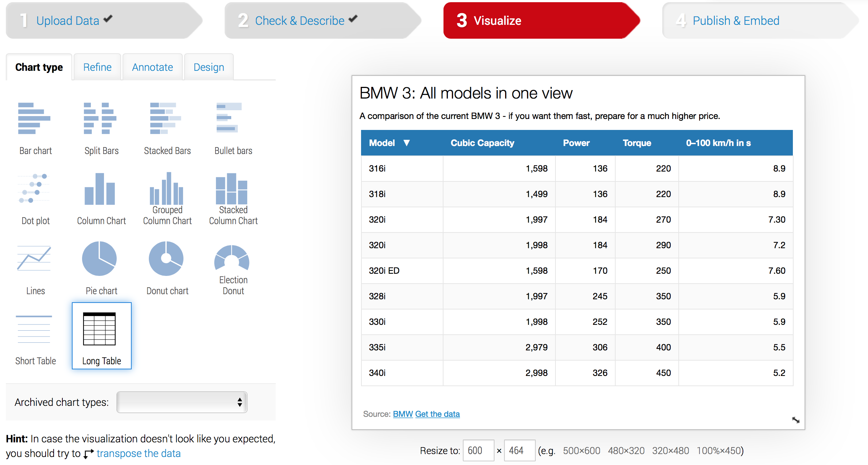Pick the Stacked Bars chart icon
868x465 pixels.
click(166, 118)
